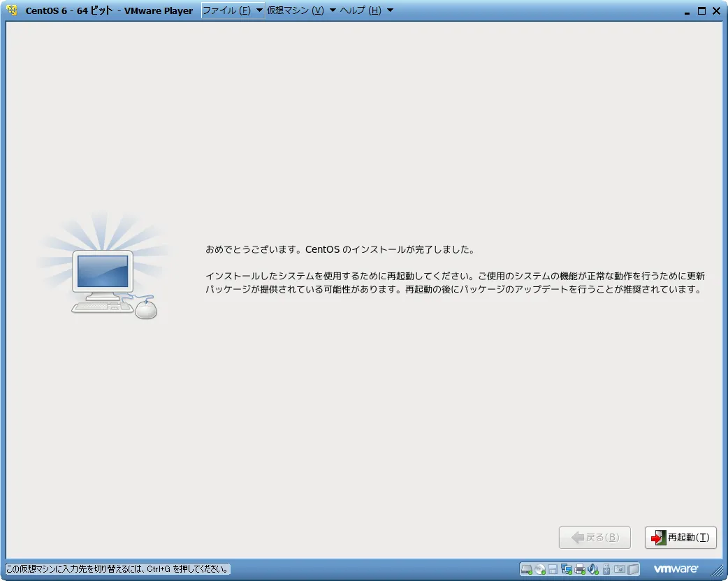728x581 pixels.
Task: Open the ファイル menu
Action: 225,10
